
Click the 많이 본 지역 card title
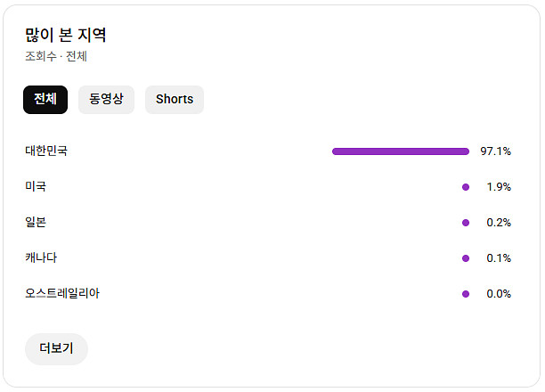66,36
